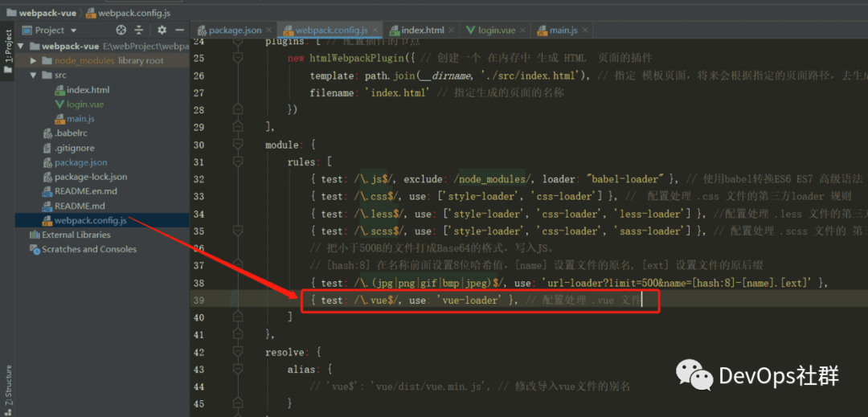
Task: Expand the node_modules folder arrow
Action: pyautogui.click(x=33, y=61)
